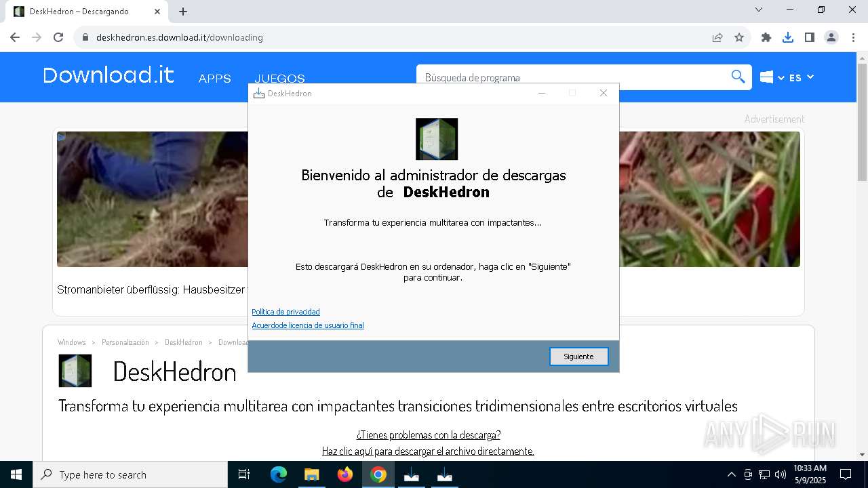
Task: Click the ad image on the left
Action: (152, 199)
